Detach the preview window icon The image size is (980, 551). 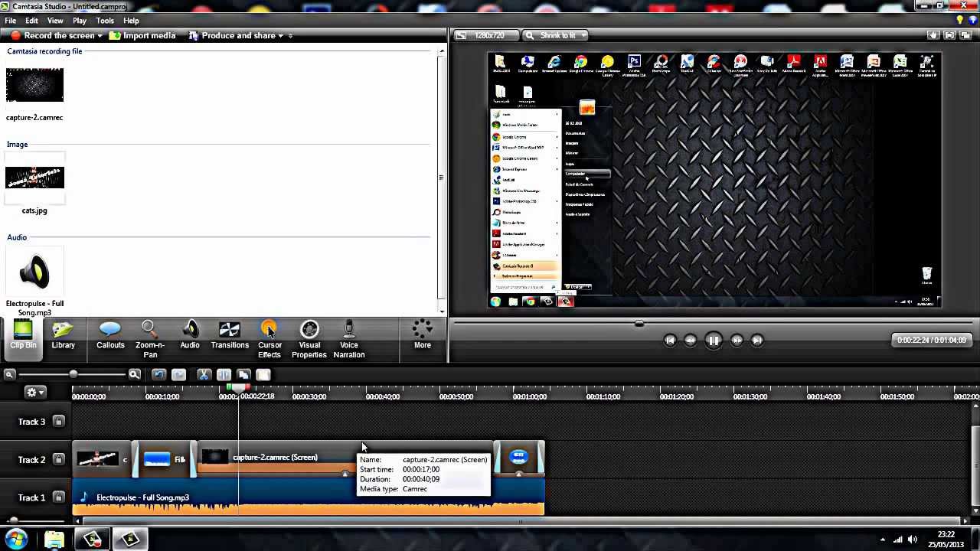pyautogui.click(x=965, y=35)
